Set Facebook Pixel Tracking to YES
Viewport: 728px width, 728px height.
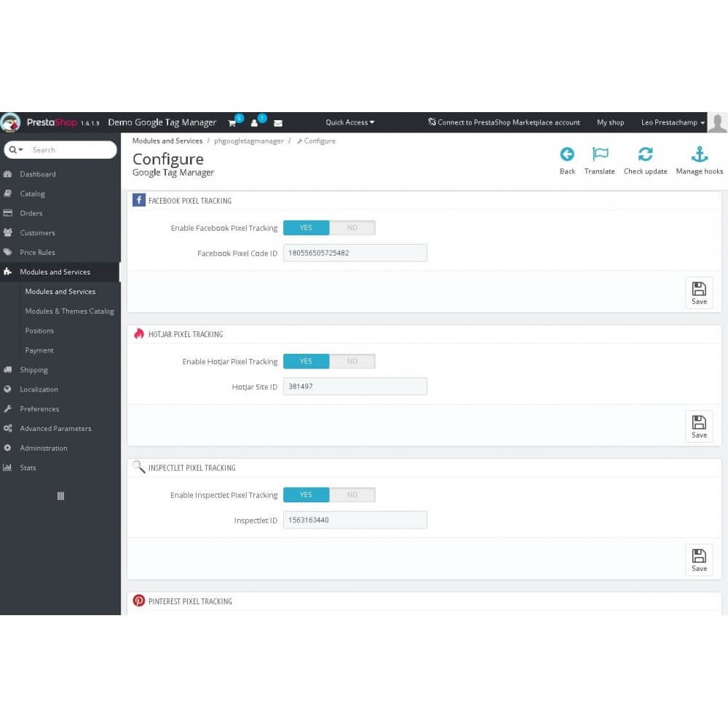coord(306,227)
